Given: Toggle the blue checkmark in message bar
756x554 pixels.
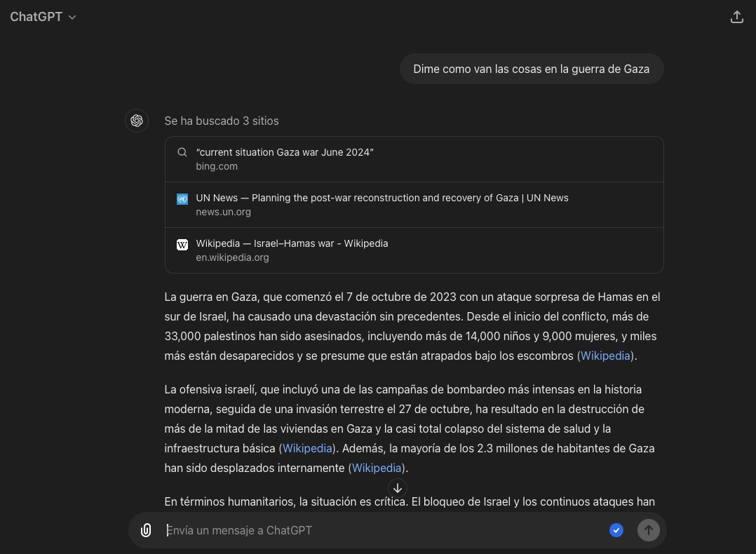Looking at the screenshot, I should 616,530.
